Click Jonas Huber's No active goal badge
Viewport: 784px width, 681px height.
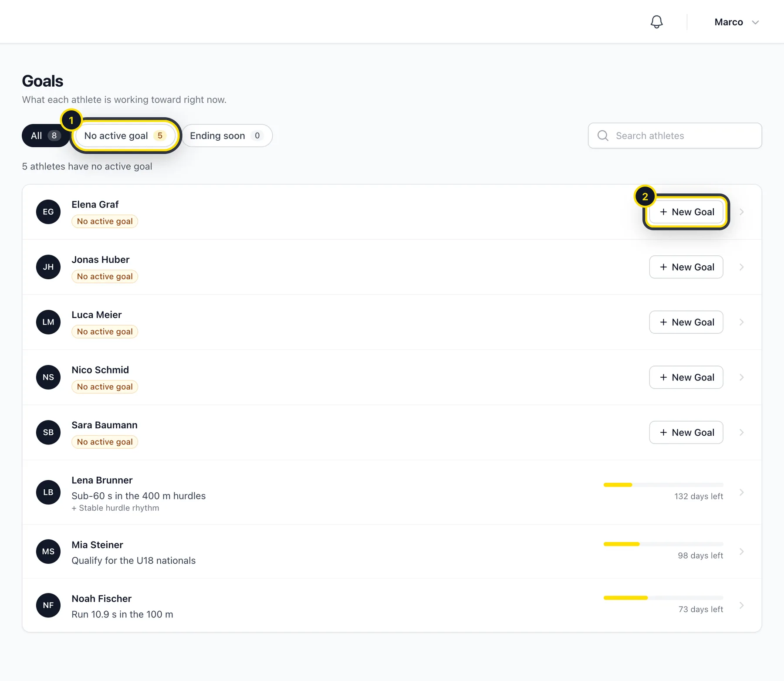pyautogui.click(x=105, y=276)
